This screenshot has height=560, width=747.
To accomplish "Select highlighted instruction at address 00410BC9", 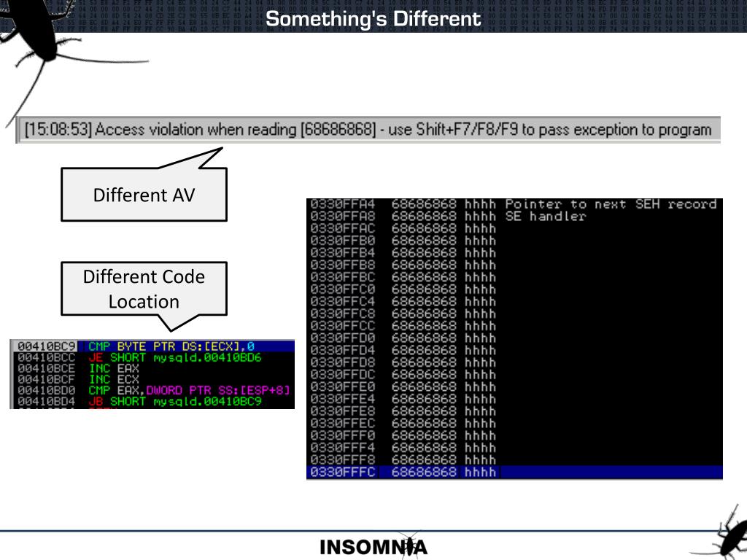I will (152, 346).
